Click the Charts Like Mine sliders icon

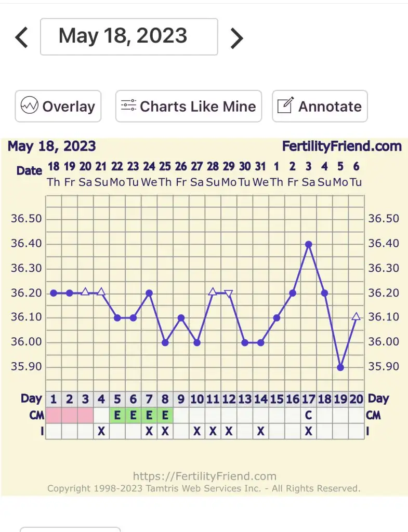[128, 106]
